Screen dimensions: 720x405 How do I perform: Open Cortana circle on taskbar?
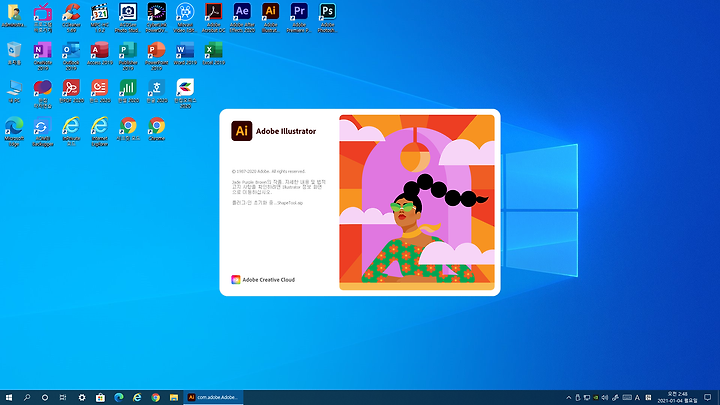[x=45, y=397]
